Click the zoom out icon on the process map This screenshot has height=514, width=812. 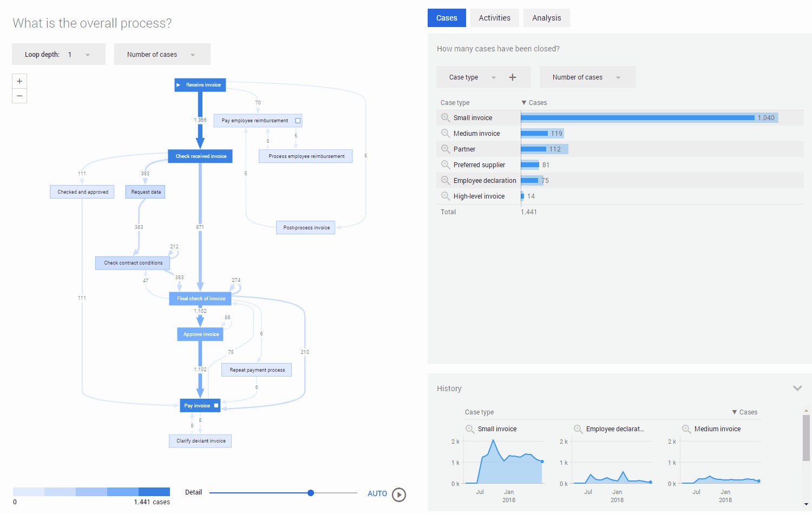tap(19, 96)
